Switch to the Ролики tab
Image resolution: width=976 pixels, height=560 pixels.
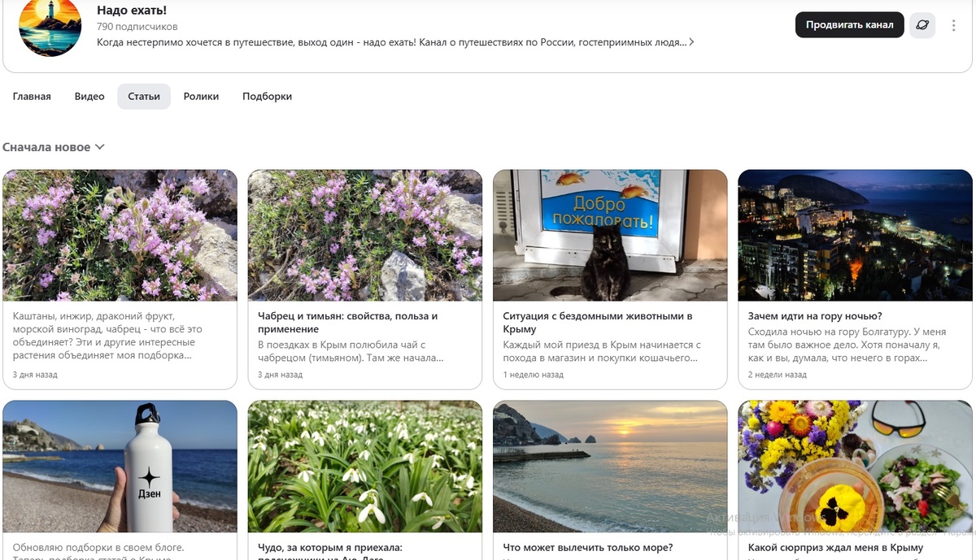[201, 96]
